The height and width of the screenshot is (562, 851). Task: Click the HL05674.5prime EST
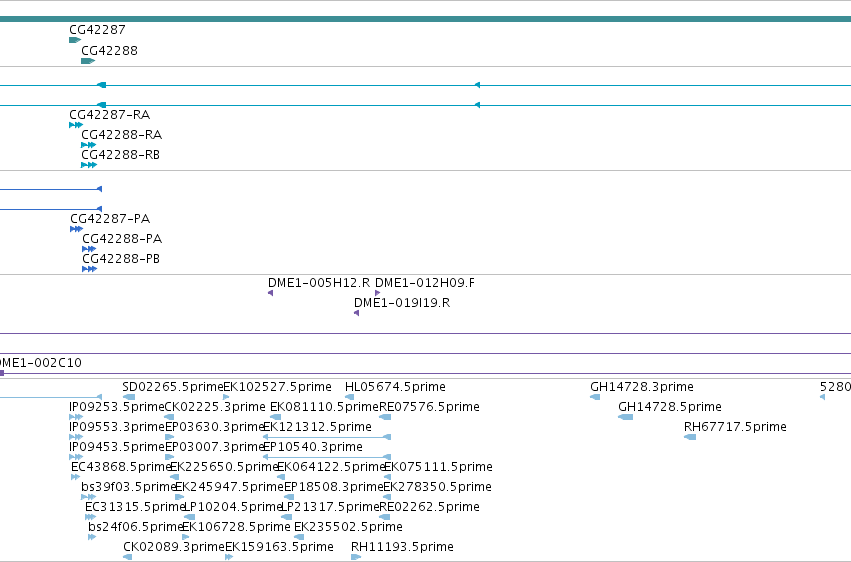pyautogui.click(x=395, y=387)
